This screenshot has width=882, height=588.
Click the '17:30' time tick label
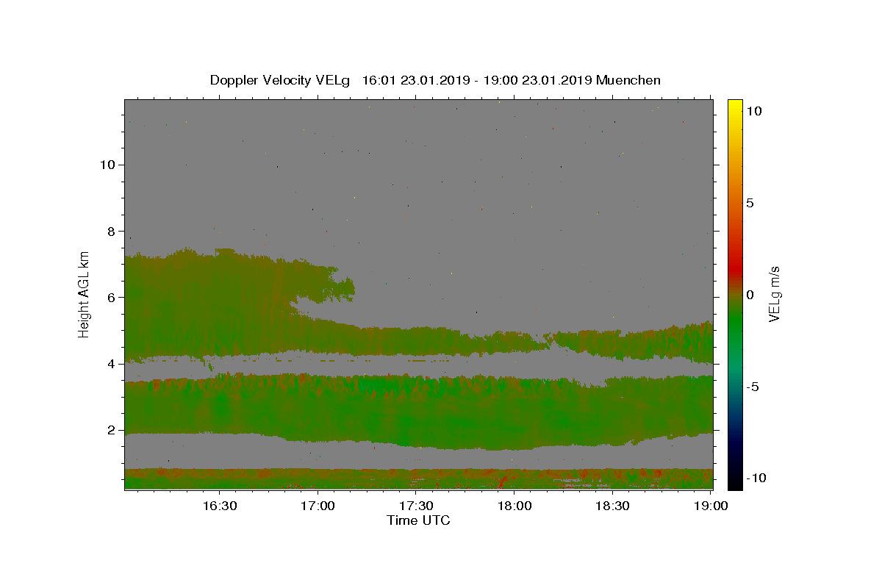pos(416,506)
